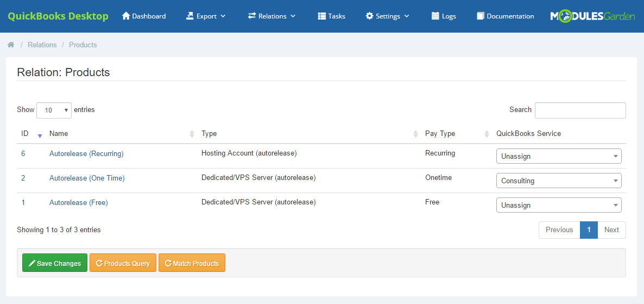Viewport: 644px width, 304px height.
Task: Sort by Pay Type column arrows
Action: pos(487,134)
